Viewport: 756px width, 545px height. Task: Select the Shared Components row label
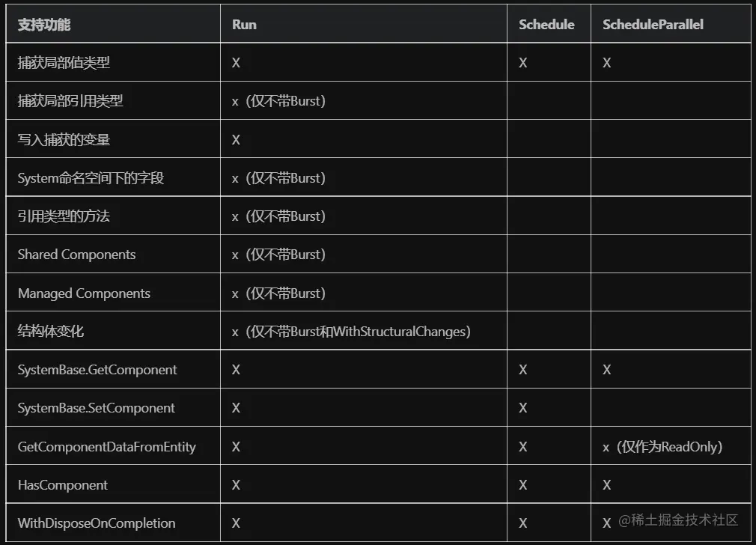(76, 255)
